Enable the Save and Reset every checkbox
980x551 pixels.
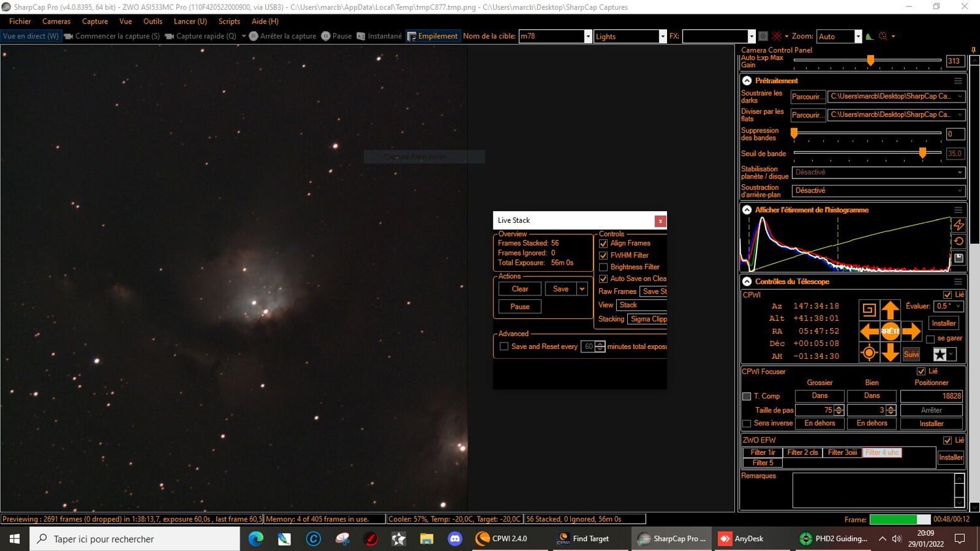click(x=504, y=346)
